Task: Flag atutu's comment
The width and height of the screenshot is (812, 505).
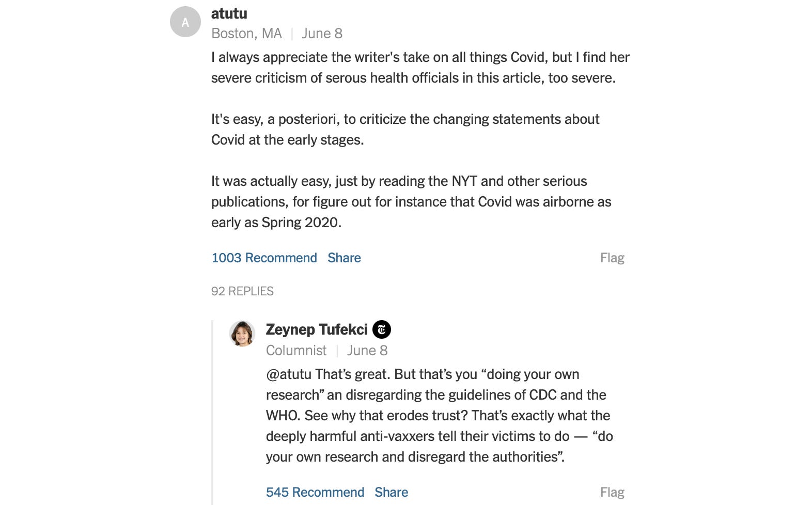Action: [612, 258]
